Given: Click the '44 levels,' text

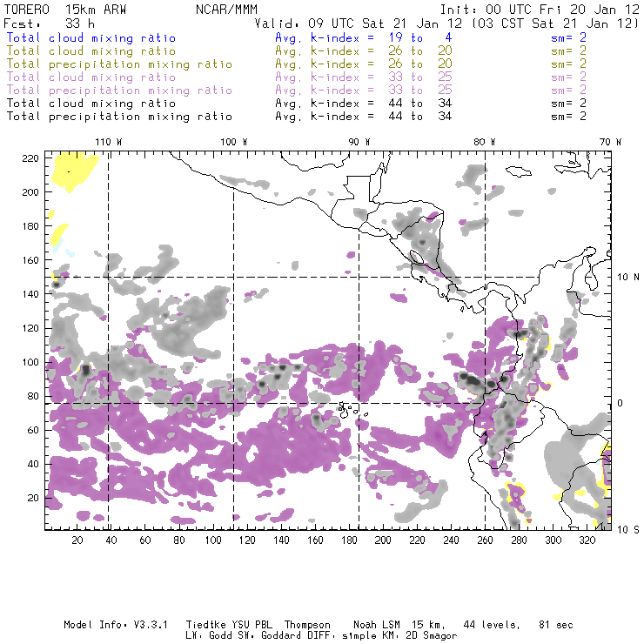Looking at the screenshot, I should click(x=492, y=625).
